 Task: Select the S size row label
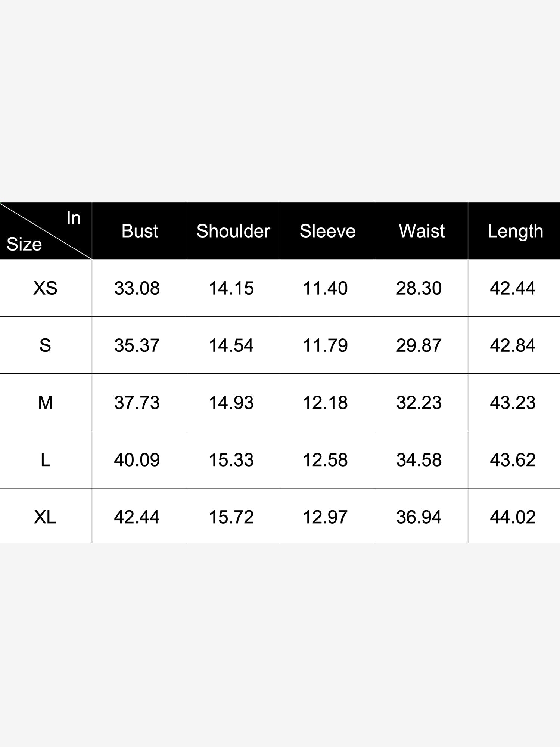pyautogui.click(x=45, y=345)
